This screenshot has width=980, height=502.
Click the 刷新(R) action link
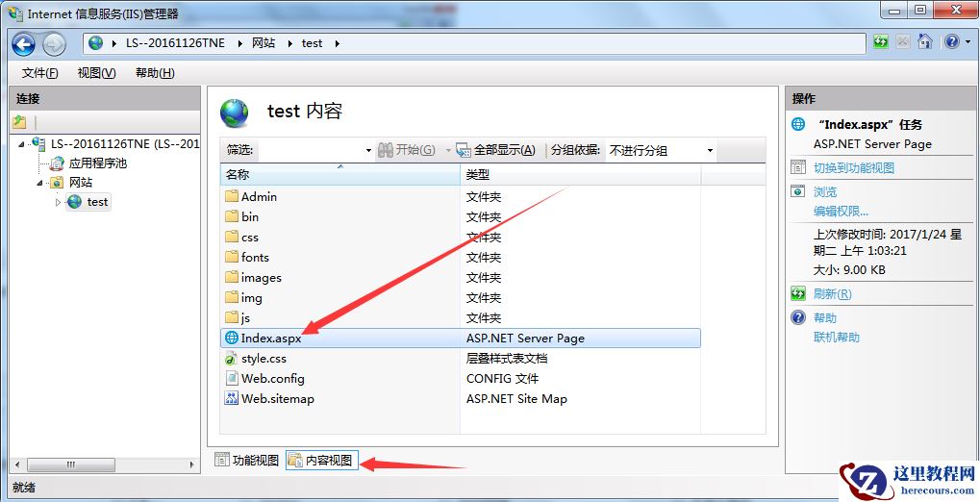(x=833, y=294)
